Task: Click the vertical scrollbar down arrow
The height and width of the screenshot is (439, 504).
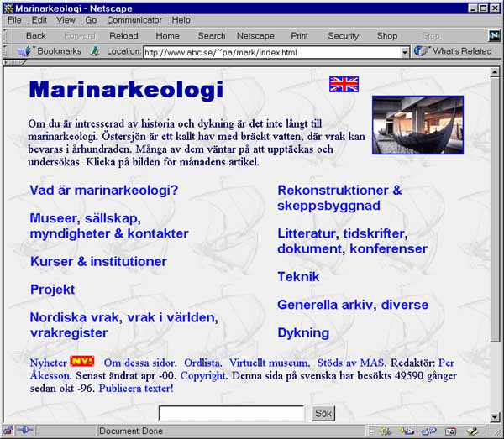Action: (495, 417)
